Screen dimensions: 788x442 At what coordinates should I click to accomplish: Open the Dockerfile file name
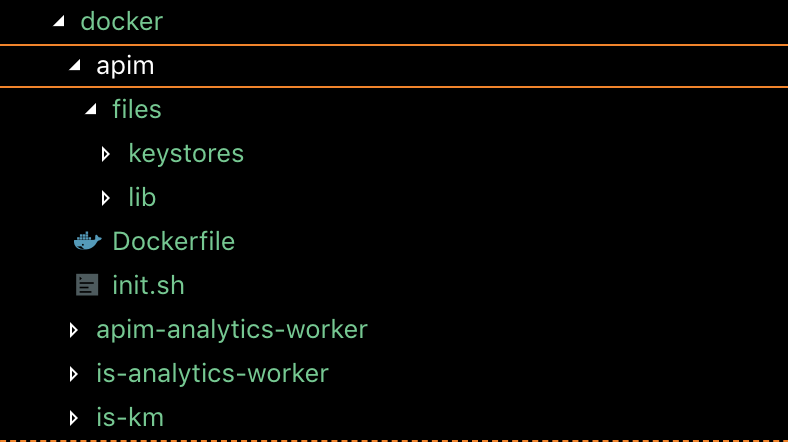tap(174, 241)
